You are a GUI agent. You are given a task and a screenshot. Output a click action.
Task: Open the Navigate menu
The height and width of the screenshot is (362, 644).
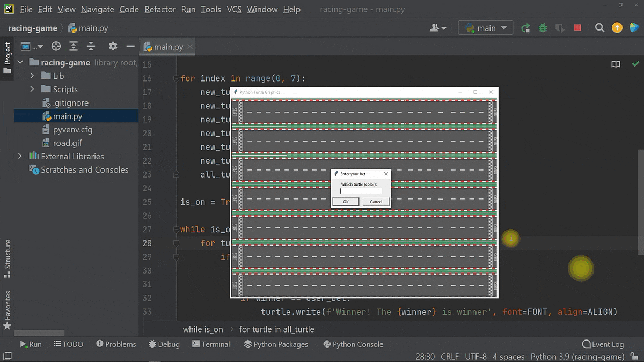pos(97,9)
